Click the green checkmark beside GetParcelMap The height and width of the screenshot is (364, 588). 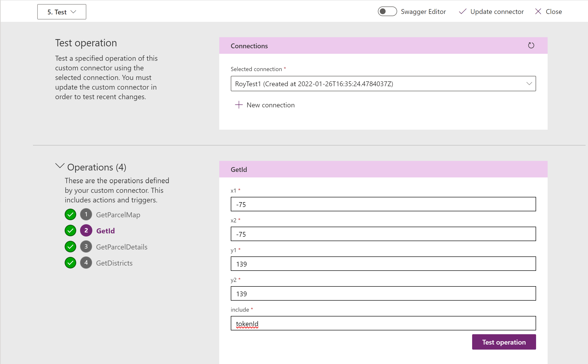[70, 214]
